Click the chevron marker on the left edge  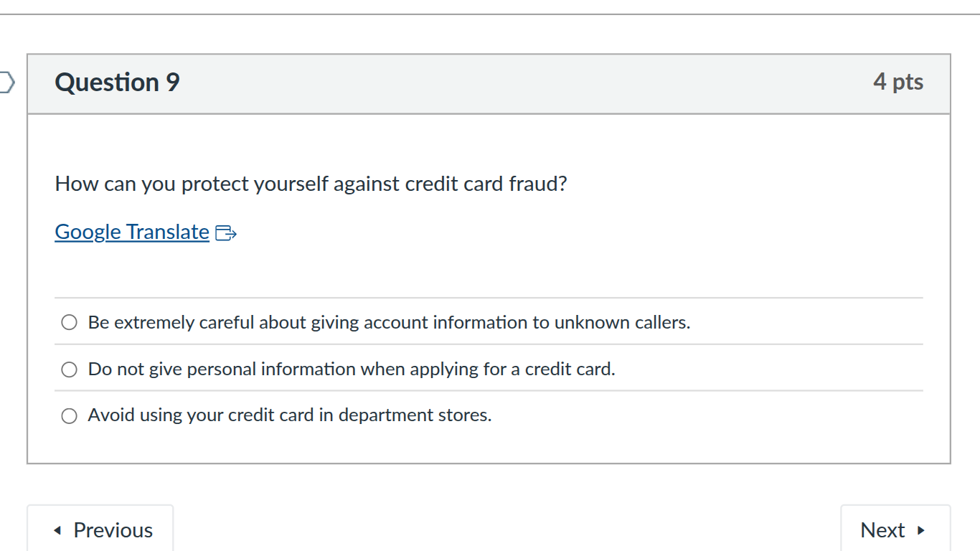point(6,83)
